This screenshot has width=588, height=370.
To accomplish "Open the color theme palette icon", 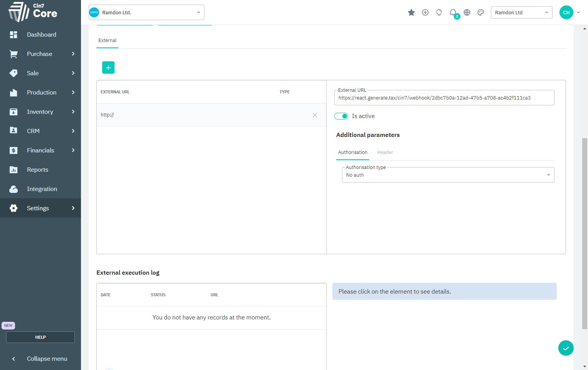I will pos(480,13).
